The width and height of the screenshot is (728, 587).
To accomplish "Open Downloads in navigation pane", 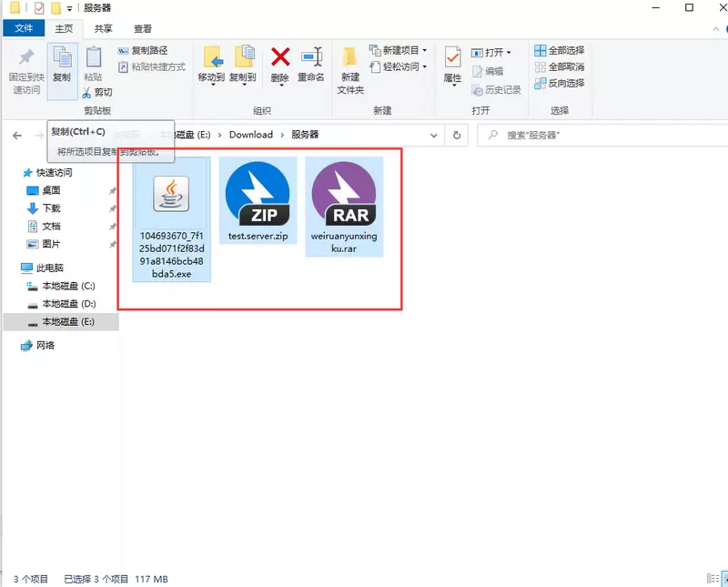I will coord(44,208).
